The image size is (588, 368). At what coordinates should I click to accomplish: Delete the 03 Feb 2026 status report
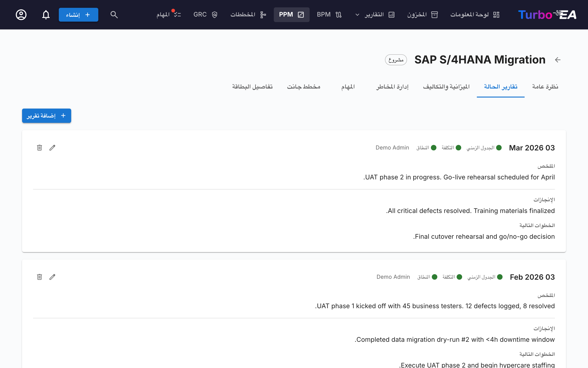coord(39,277)
